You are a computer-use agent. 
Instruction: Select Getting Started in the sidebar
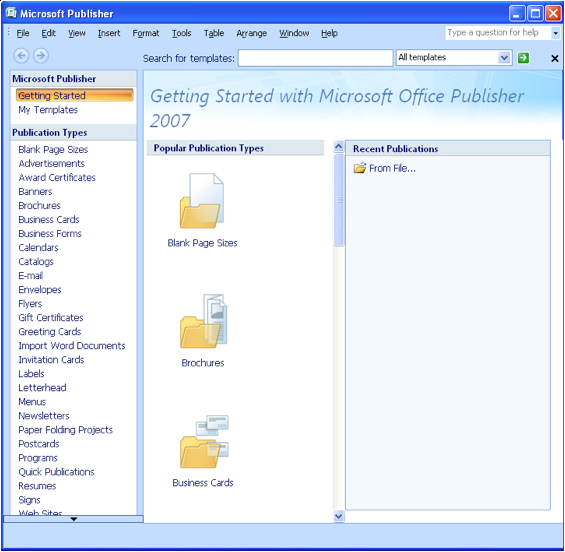pos(75,95)
